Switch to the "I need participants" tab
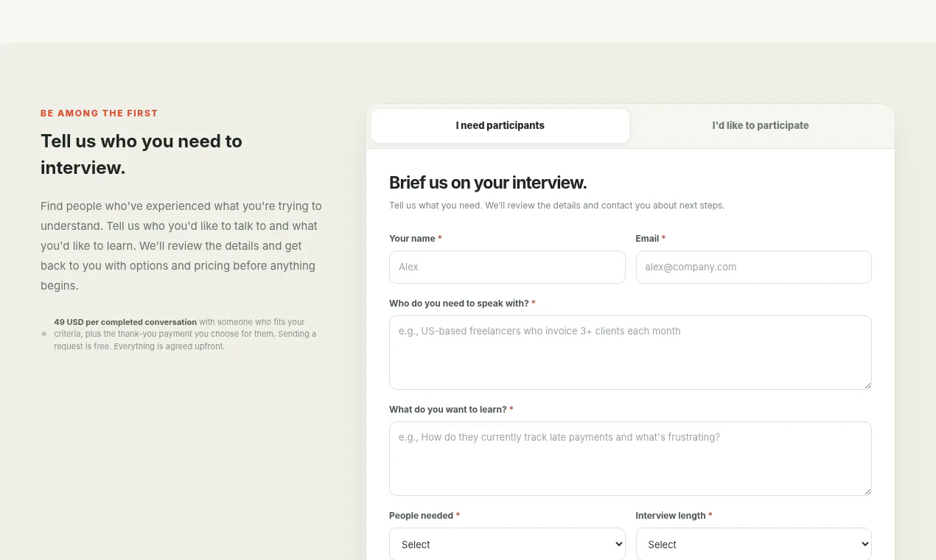The height and width of the screenshot is (560, 936). tap(500, 126)
